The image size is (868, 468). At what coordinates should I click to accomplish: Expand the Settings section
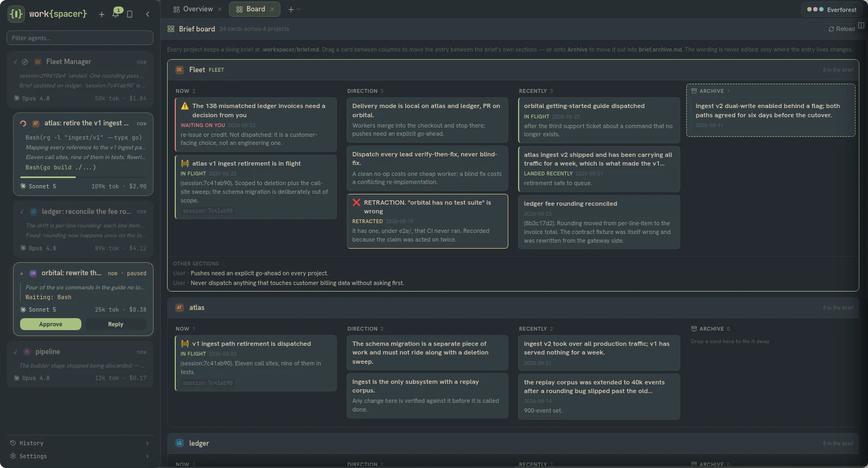point(80,456)
